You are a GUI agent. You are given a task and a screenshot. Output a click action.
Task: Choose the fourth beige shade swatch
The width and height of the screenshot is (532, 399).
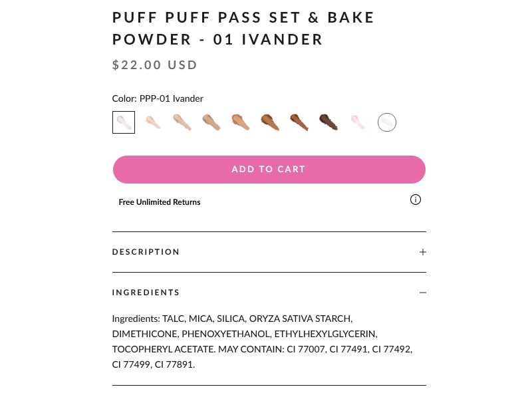point(211,122)
